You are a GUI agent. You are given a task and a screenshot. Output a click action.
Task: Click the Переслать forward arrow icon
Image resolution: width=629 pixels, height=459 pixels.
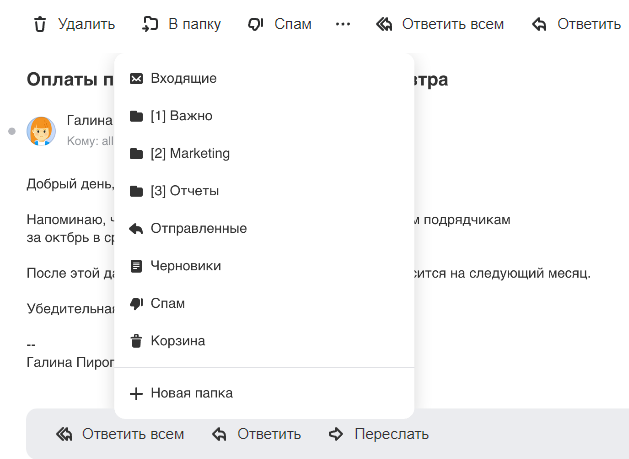point(336,434)
